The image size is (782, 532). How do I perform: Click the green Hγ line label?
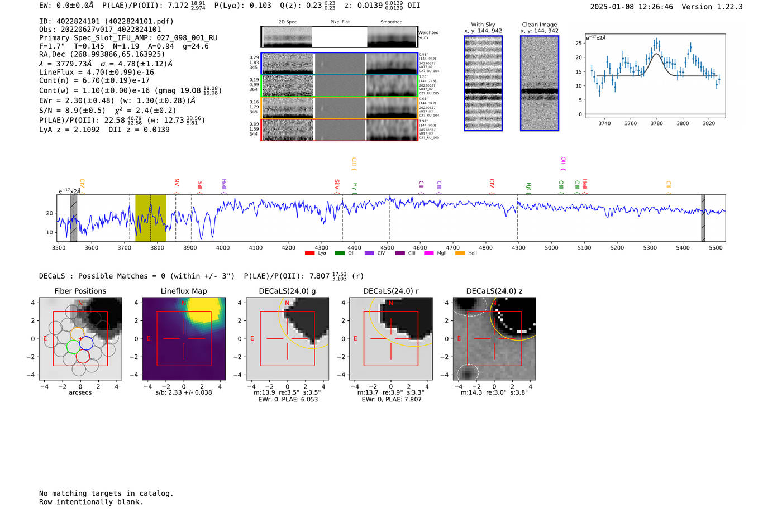tap(355, 188)
